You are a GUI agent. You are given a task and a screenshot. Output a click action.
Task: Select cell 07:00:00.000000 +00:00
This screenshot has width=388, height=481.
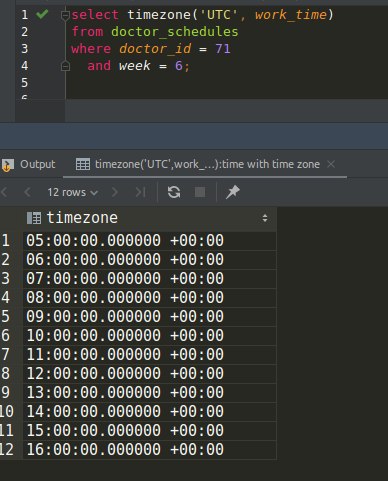[x=150, y=279]
